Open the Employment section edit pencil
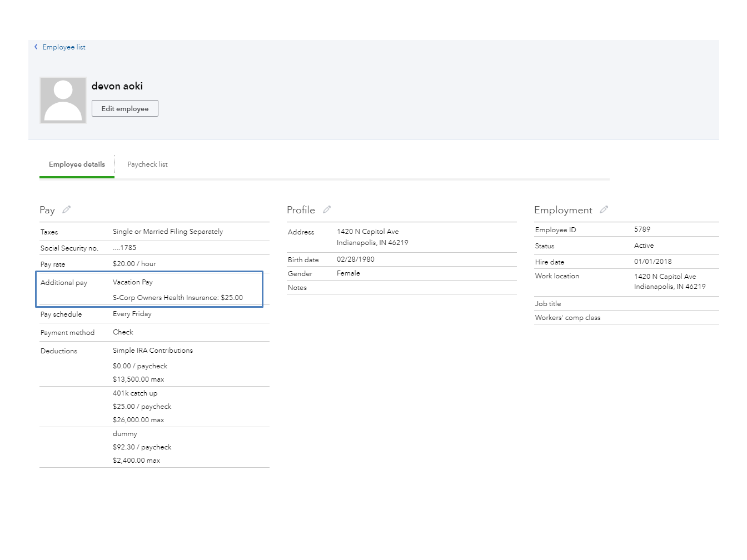 (x=604, y=209)
